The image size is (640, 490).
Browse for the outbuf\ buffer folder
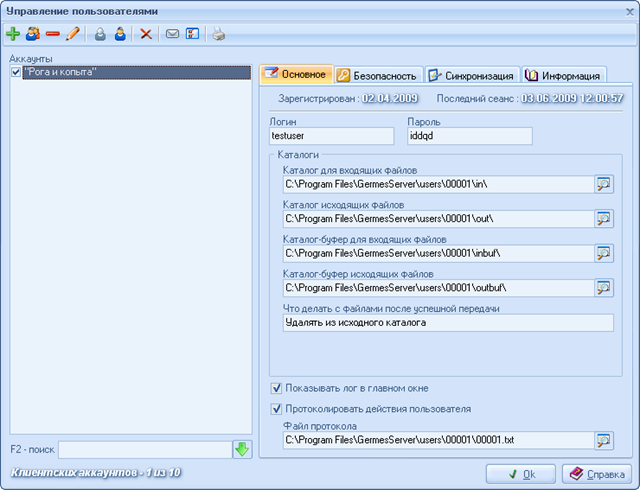(604, 288)
